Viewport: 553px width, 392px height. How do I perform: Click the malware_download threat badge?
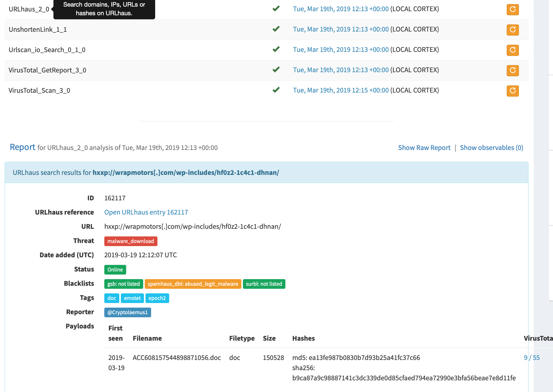130,241
